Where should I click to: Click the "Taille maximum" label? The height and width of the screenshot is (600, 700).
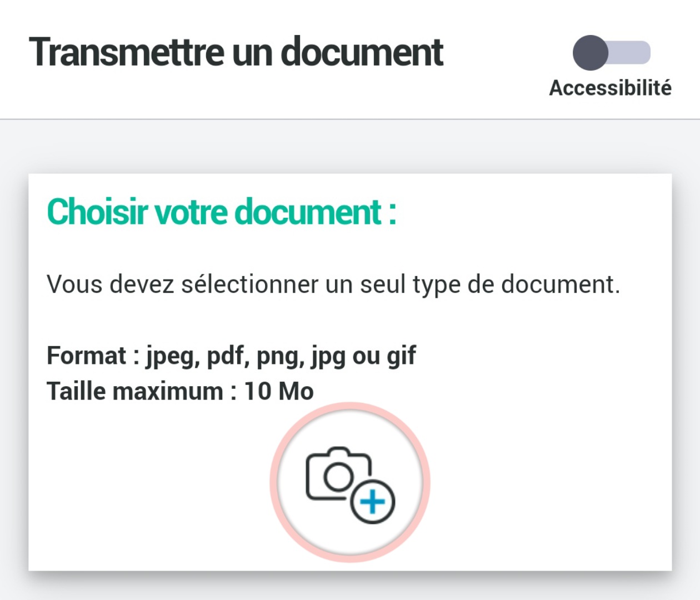pos(134,391)
